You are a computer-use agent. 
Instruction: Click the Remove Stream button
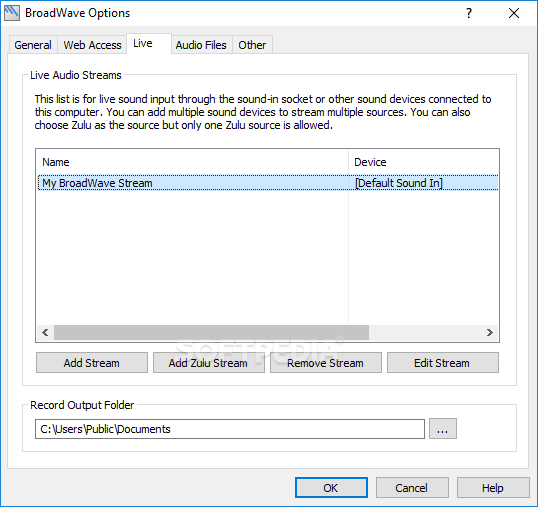pyautogui.click(x=326, y=363)
